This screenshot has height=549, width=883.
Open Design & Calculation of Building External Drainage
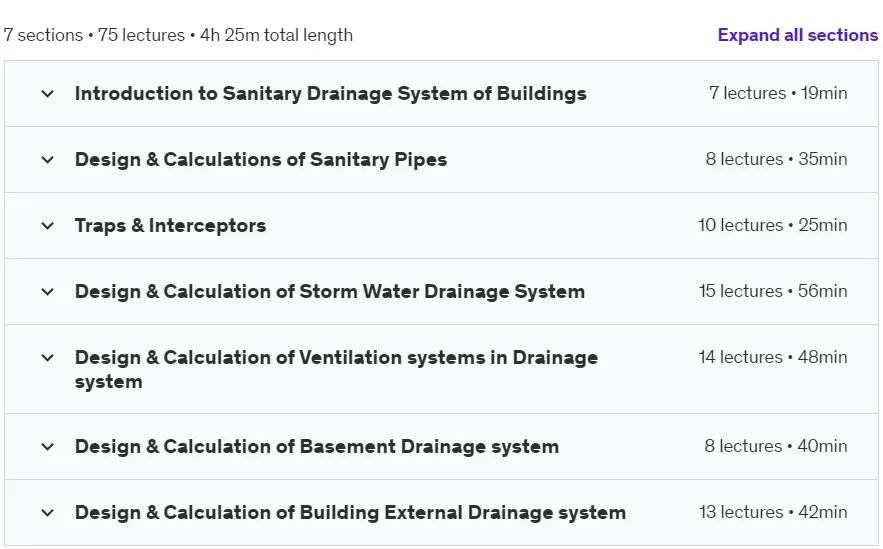coord(350,512)
